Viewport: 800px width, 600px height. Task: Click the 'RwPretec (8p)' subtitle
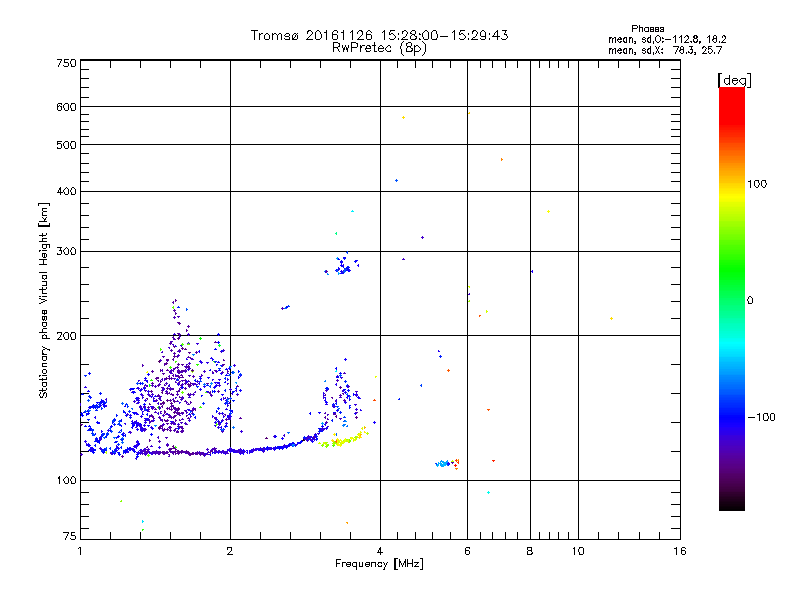click(379, 48)
